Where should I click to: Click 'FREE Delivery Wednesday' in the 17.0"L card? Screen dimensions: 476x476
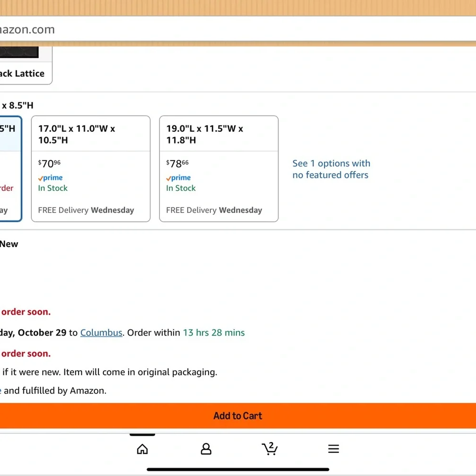click(x=86, y=210)
